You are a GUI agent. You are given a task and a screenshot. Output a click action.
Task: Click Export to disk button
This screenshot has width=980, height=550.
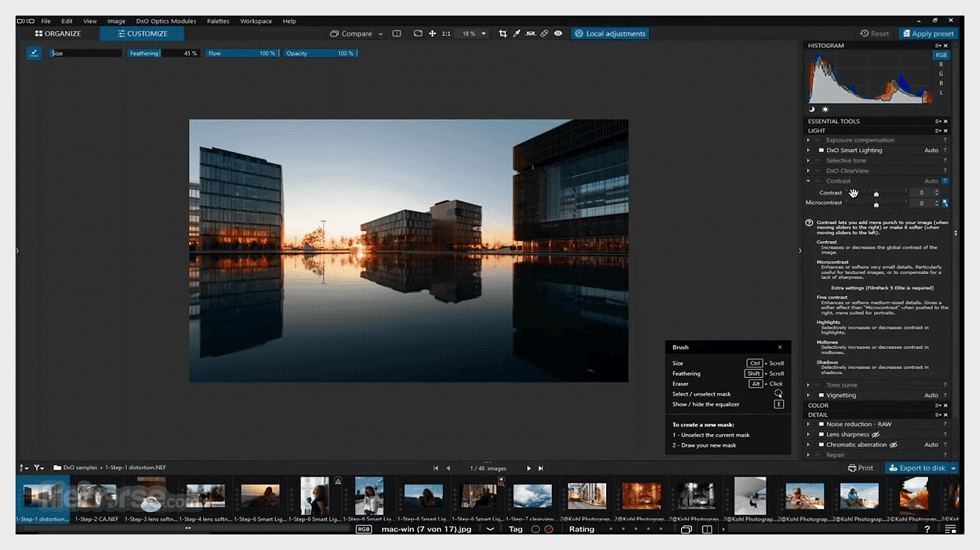click(x=917, y=468)
